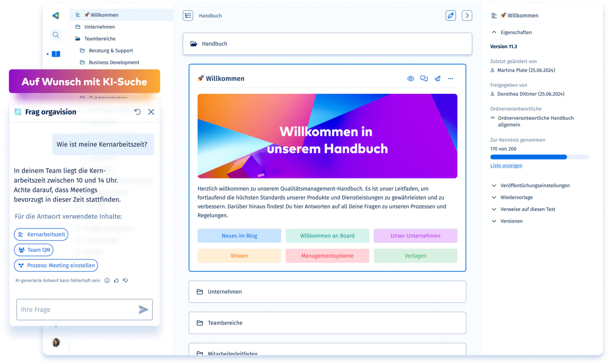Image resolution: width=609 pixels, height=364 pixels.
Task: Click the edit pencil button at top
Action: (x=451, y=16)
